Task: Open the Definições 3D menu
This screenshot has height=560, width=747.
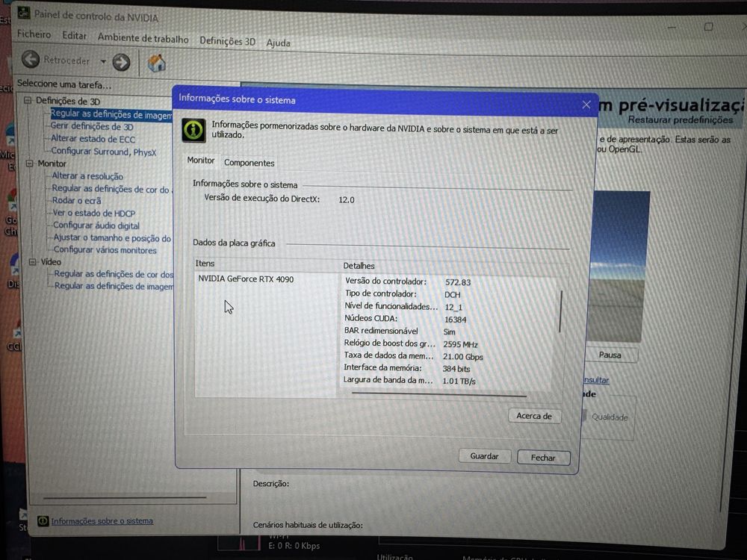Action: 227,41
